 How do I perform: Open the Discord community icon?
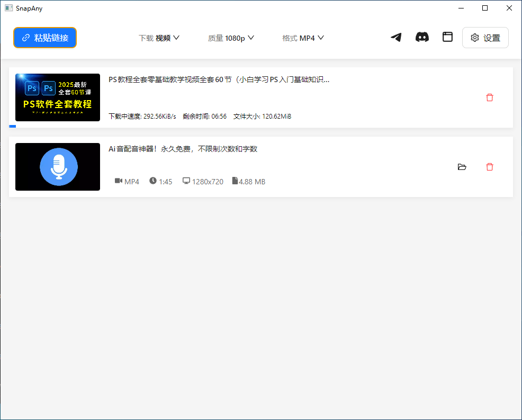(422, 37)
